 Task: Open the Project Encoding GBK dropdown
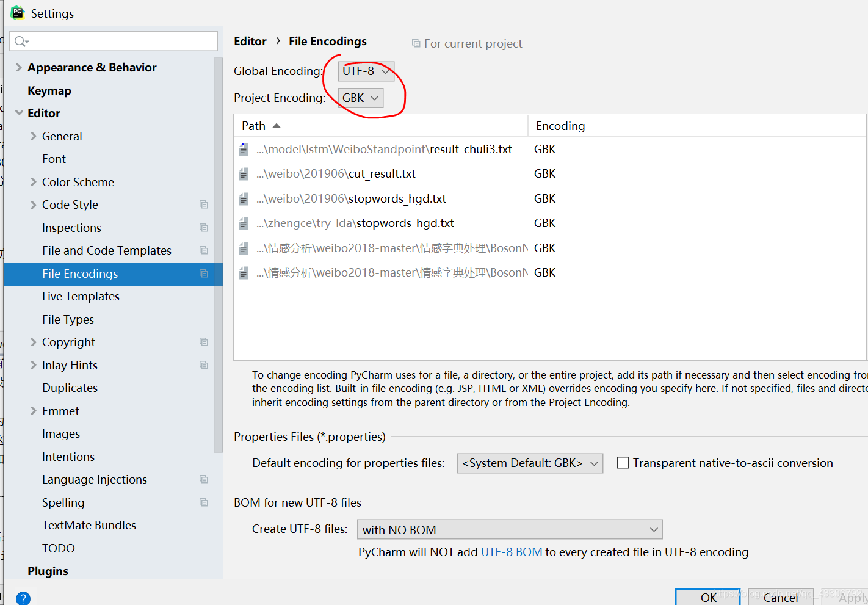coord(361,98)
